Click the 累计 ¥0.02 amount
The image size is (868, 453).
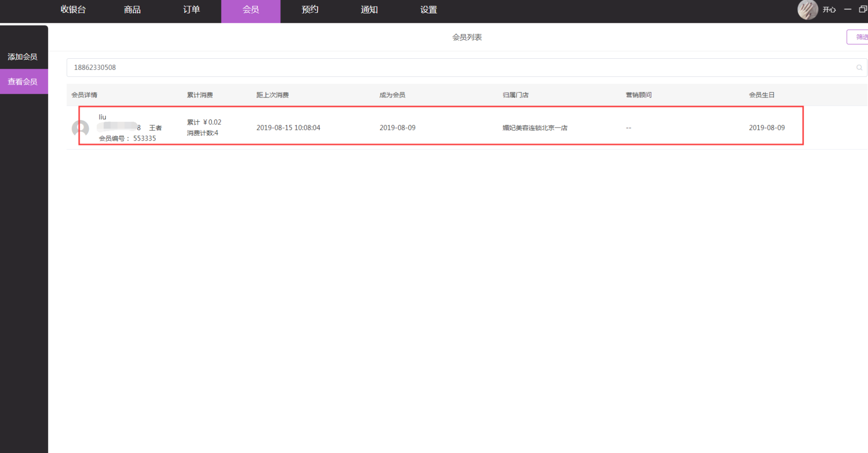tap(204, 122)
